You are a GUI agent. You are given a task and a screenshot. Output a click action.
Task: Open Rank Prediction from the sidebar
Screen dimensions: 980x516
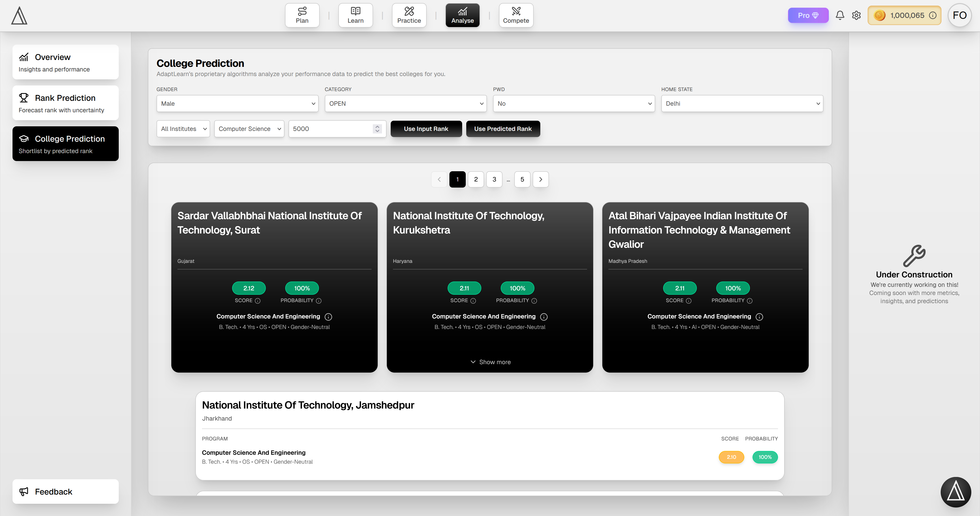tap(65, 103)
